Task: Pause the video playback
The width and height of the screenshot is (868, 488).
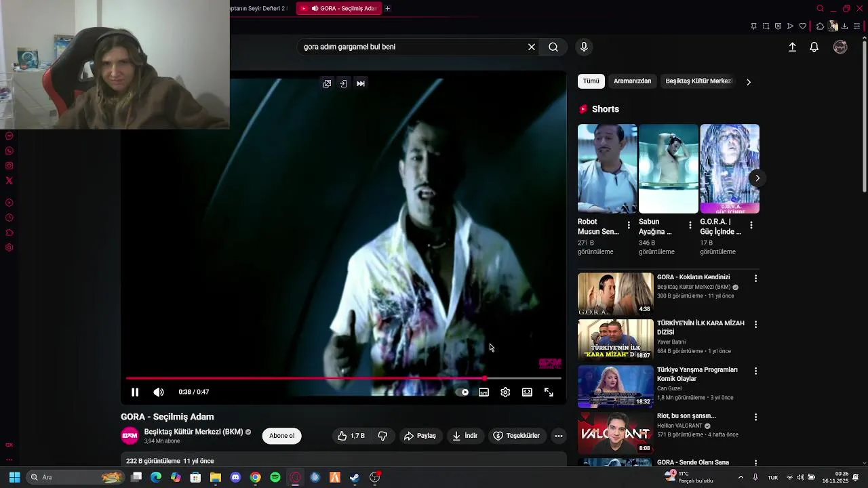Action: [135, 392]
